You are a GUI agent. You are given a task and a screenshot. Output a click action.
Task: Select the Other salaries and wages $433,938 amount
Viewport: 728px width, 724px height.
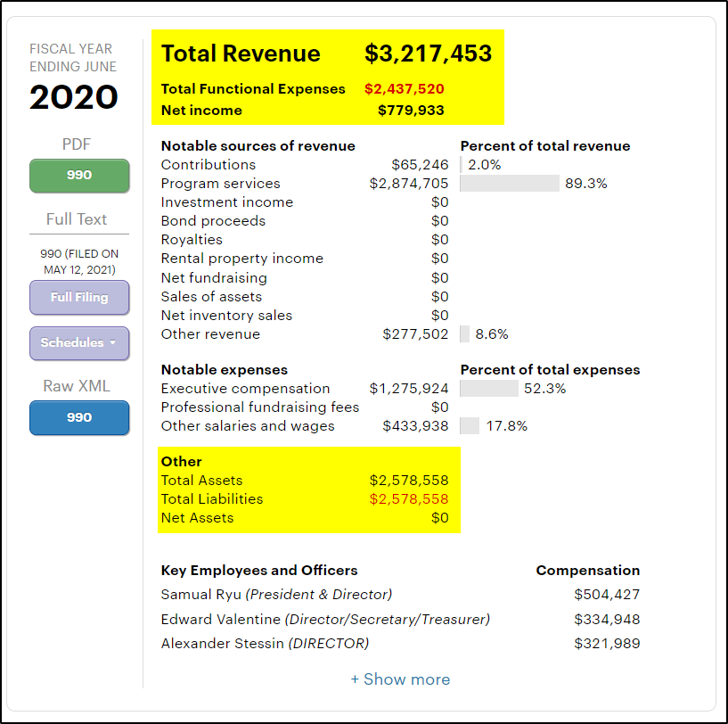tap(415, 426)
